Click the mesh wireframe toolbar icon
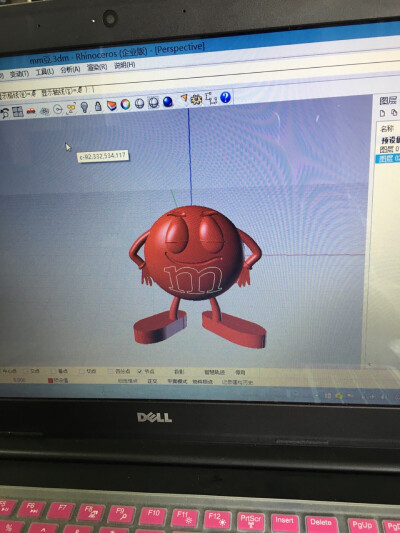Image resolution: width=400 pixels, height=533 pixels. [x=45, y=111]
